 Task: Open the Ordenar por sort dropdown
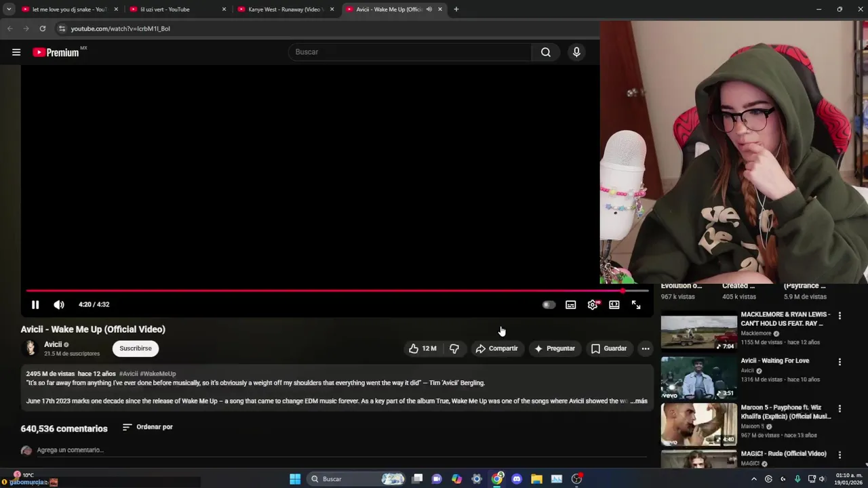[x=148, y=427]
